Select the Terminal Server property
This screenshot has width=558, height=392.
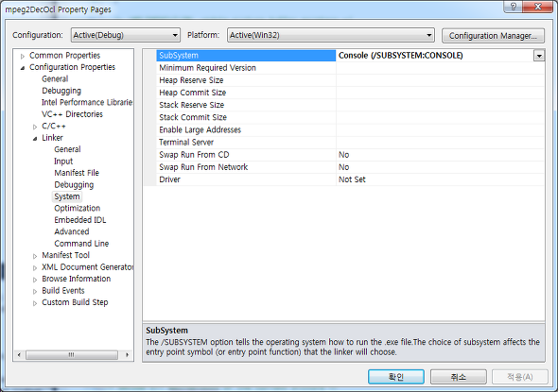tap(246, 142)
